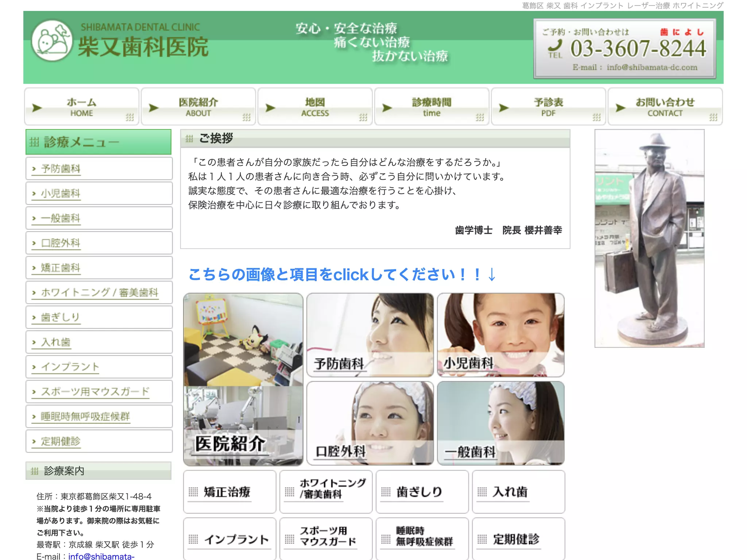The height and width of the screenshot is (560, 747).
Task: Click the 住所：東京都葛飾区柴又1-48-4 address text
Action: pos(94,497)
